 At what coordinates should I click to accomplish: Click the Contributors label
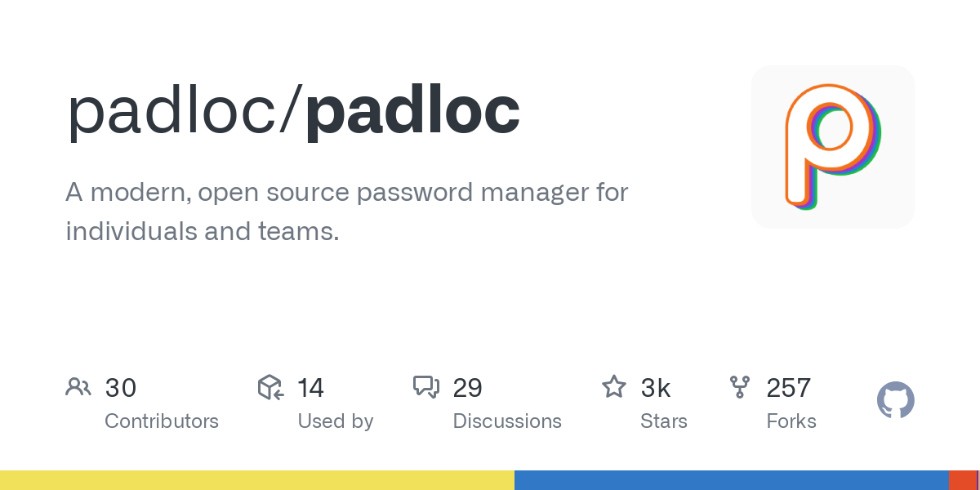click(x=162, y=421)
